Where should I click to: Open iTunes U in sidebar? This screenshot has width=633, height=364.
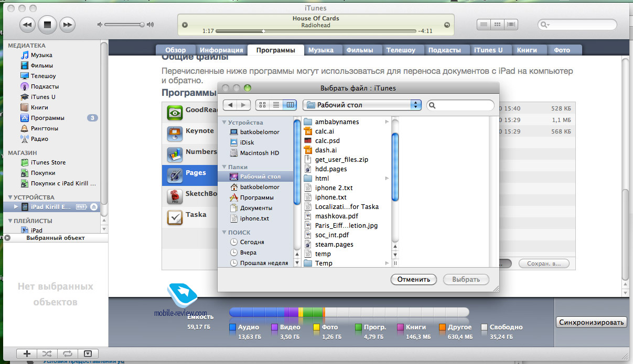(43, 97)
